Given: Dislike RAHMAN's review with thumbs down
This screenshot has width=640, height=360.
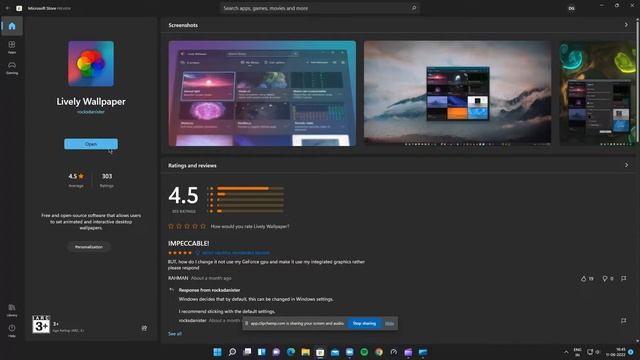Looking at the screenshot, I should pos(608,278).
